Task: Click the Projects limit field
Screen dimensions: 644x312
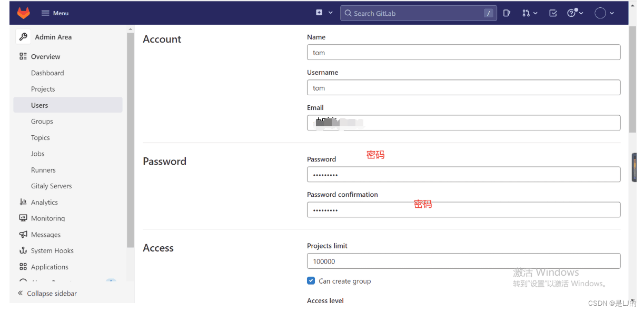Action: (463, 261)
